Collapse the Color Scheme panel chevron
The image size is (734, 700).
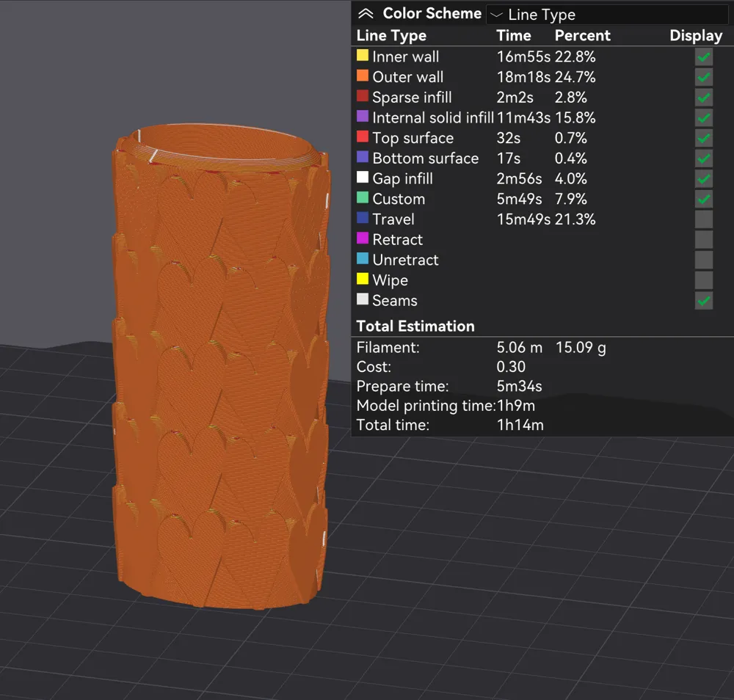coord(366,13)
